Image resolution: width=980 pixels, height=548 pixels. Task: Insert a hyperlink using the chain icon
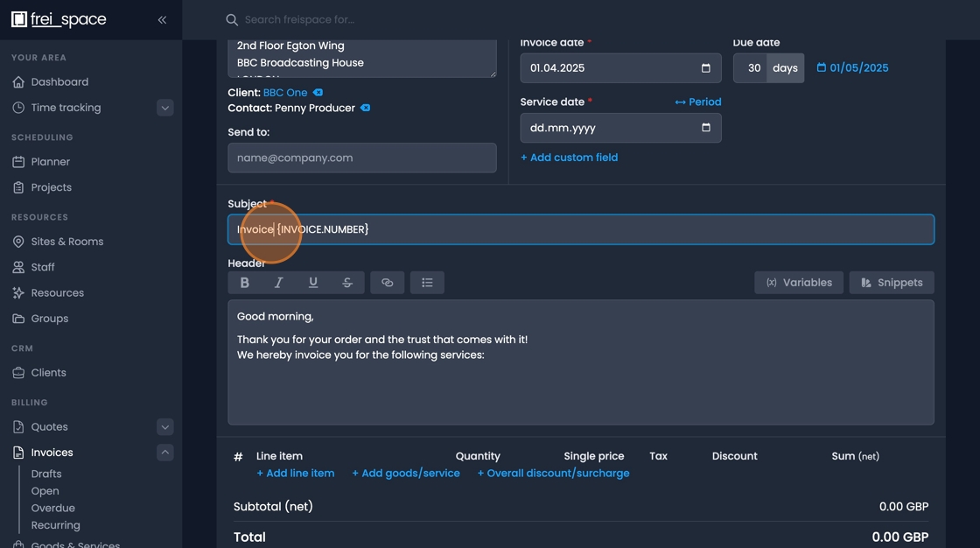(388, 282)
